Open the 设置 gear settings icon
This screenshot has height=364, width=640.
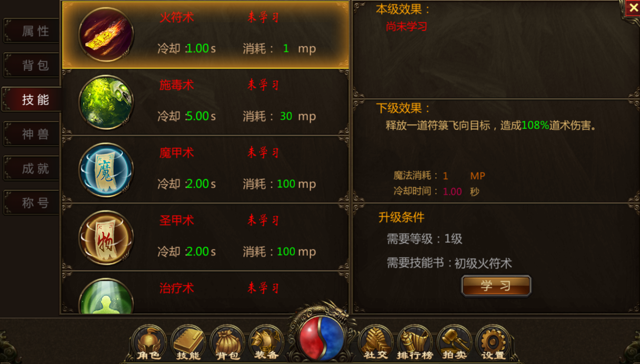point(493,343)
